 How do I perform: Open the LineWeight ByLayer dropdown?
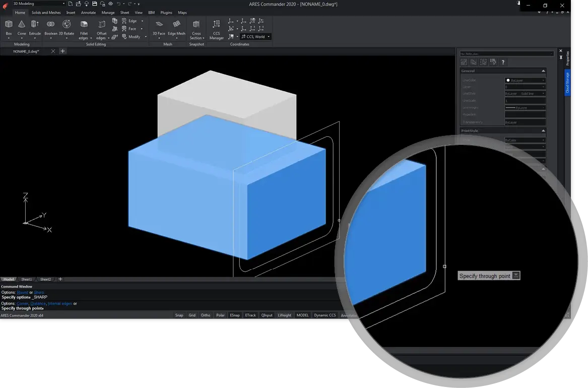(x=525, y=108)
